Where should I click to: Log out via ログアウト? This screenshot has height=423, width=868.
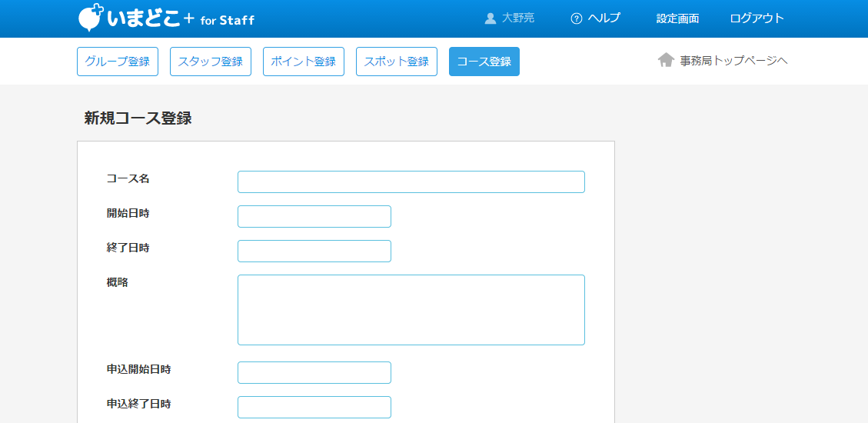point(757,18)
